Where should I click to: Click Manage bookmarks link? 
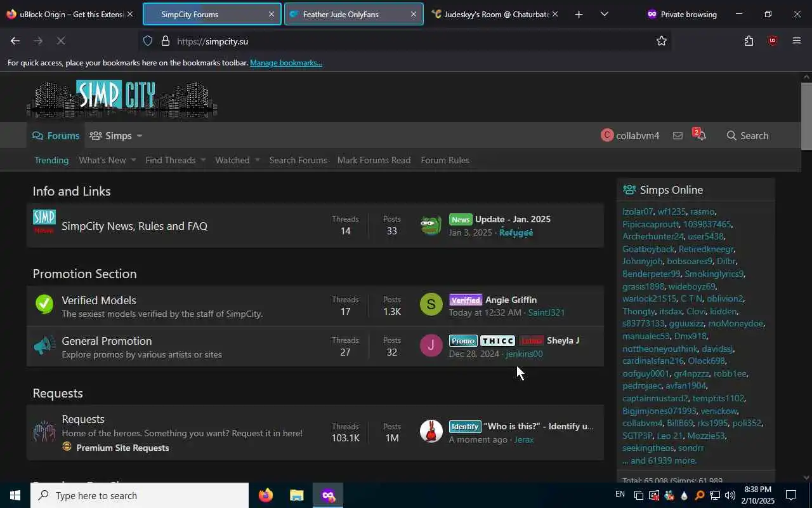(x=286, y=63)
